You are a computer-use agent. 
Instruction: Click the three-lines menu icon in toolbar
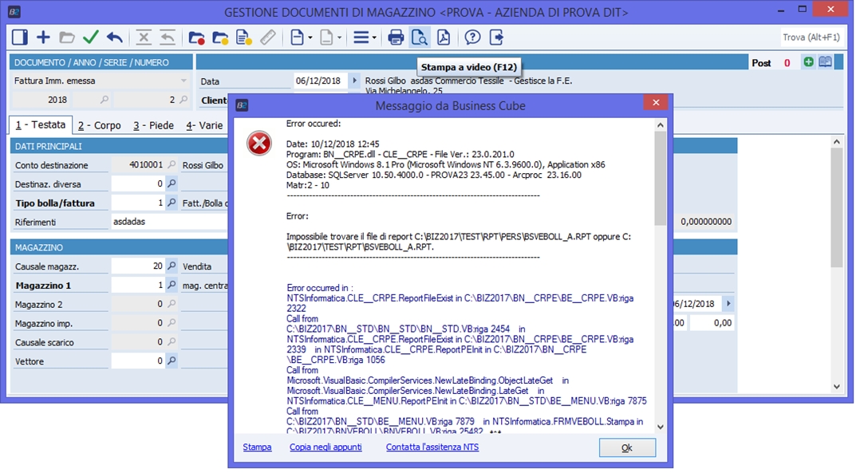click(x=361, y=37)
